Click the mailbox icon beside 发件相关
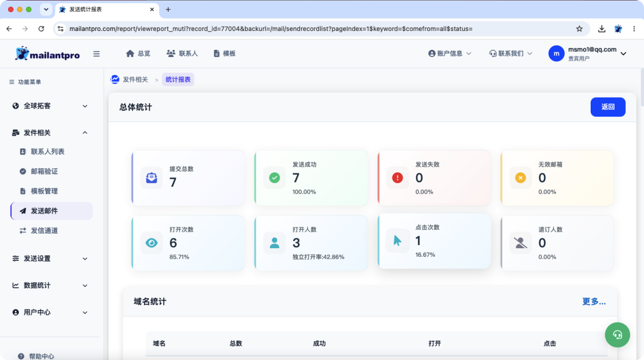The width and height of the screenshot is (644, 360). pyautogui.click(x=16, y=133)
